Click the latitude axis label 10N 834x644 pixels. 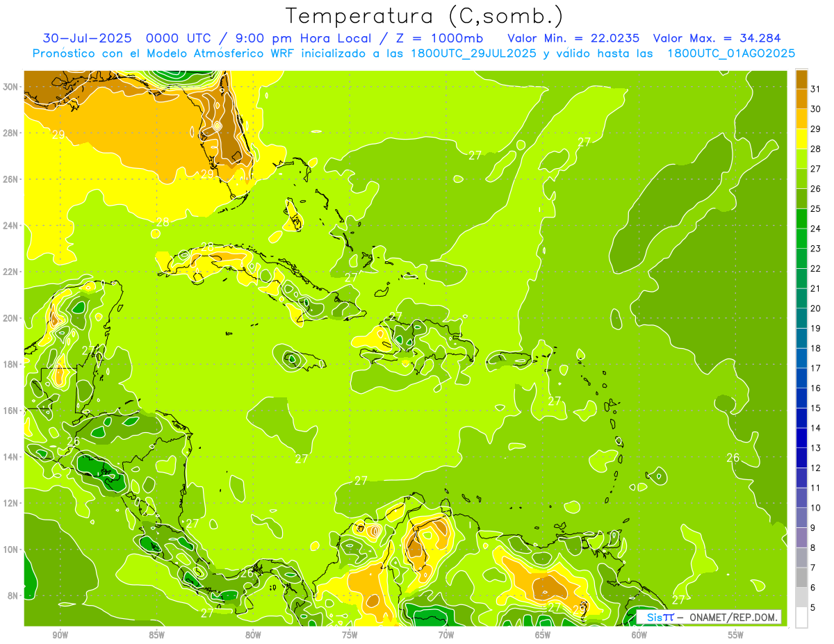pyautogui.click(x=10, y=550)
